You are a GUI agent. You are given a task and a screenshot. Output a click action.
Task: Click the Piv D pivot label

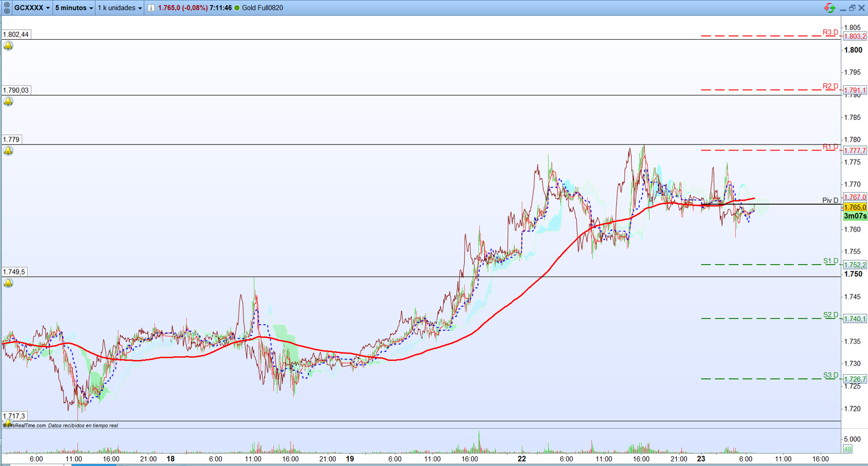[x=830, y=200]
